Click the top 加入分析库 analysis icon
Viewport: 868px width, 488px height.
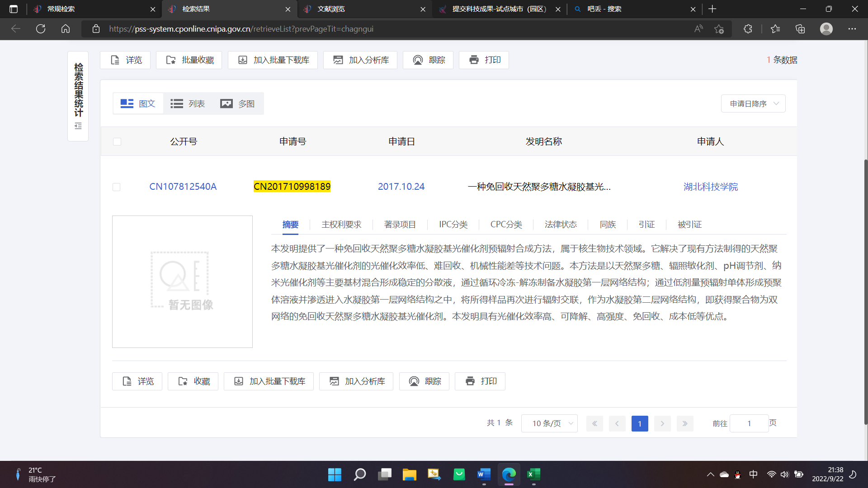point(338,60)
